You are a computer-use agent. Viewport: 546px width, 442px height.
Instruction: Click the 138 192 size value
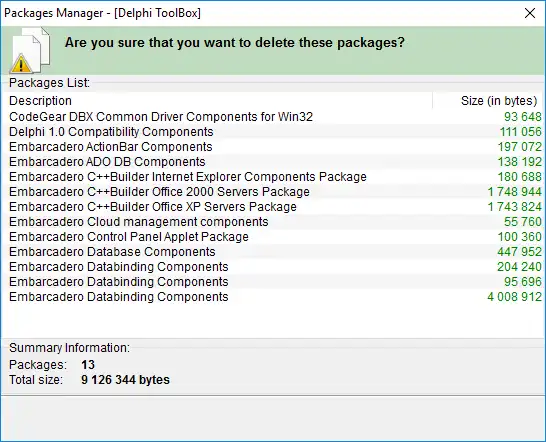[520, 162]
